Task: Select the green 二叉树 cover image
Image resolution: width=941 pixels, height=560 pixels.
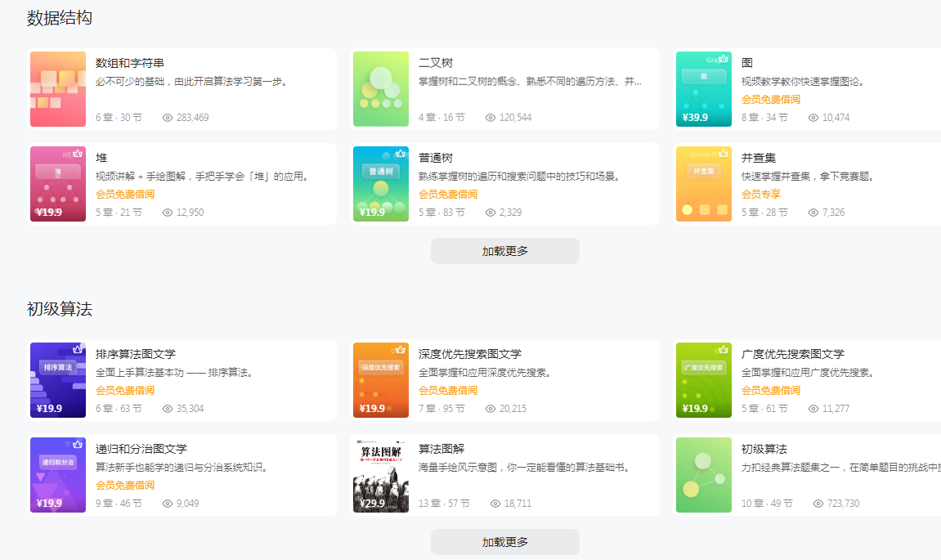Action: pyautogui.click(x=381, y=89)
